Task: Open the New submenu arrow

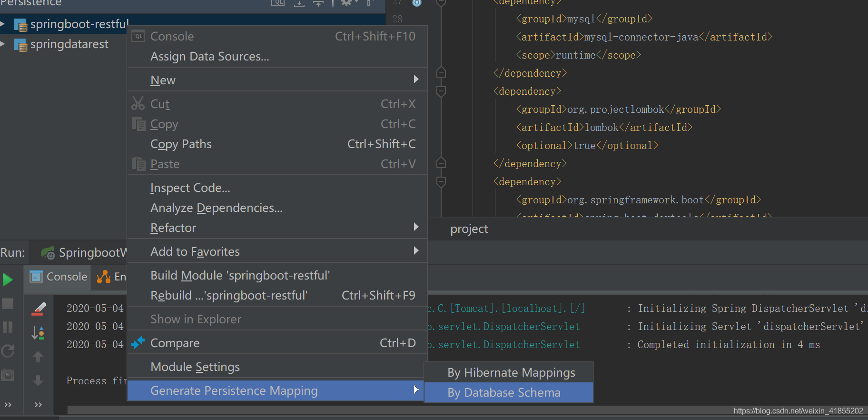Action: pyautogui.click(x=416, y=79)
